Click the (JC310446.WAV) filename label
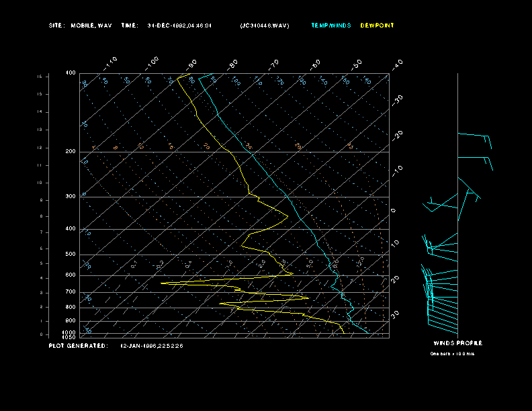Image resolution: width=532 pixels, height=411 pixels. (264, 26)
